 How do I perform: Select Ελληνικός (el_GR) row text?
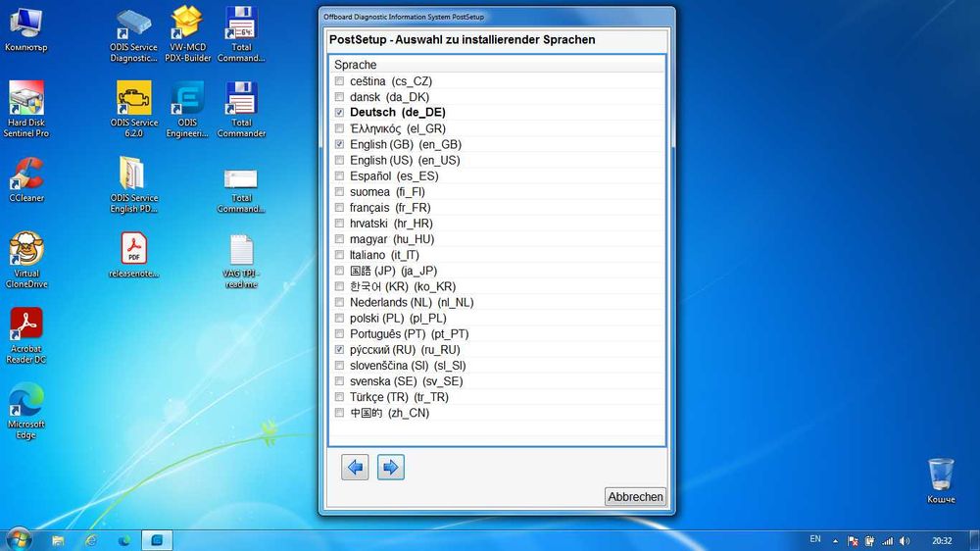point(398,128)
